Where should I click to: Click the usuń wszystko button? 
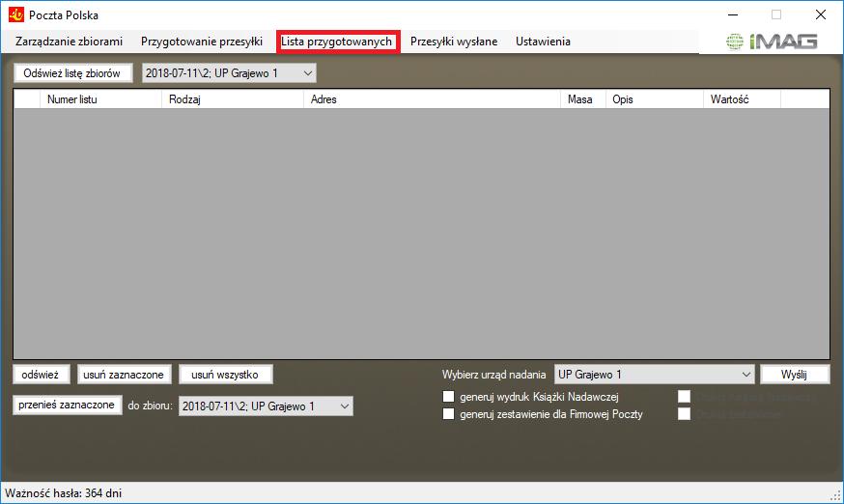pyautogui.click(x=225, y=375)
